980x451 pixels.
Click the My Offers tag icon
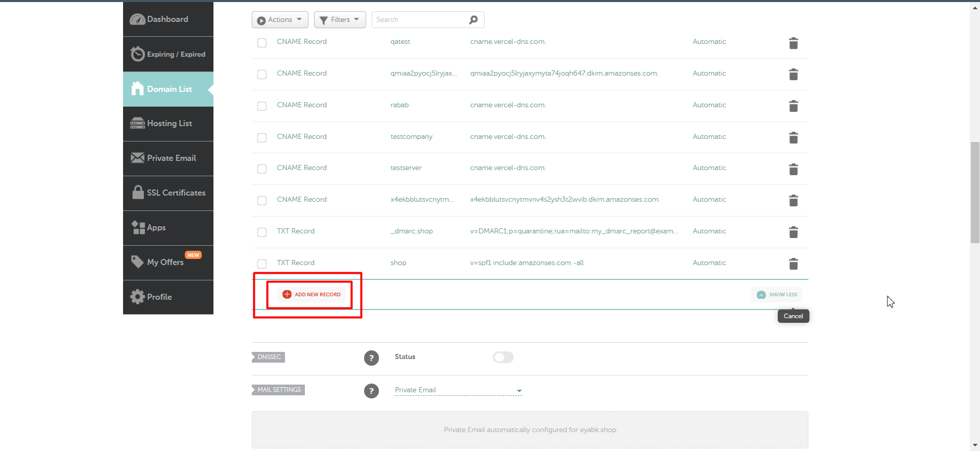click(137, 262)
